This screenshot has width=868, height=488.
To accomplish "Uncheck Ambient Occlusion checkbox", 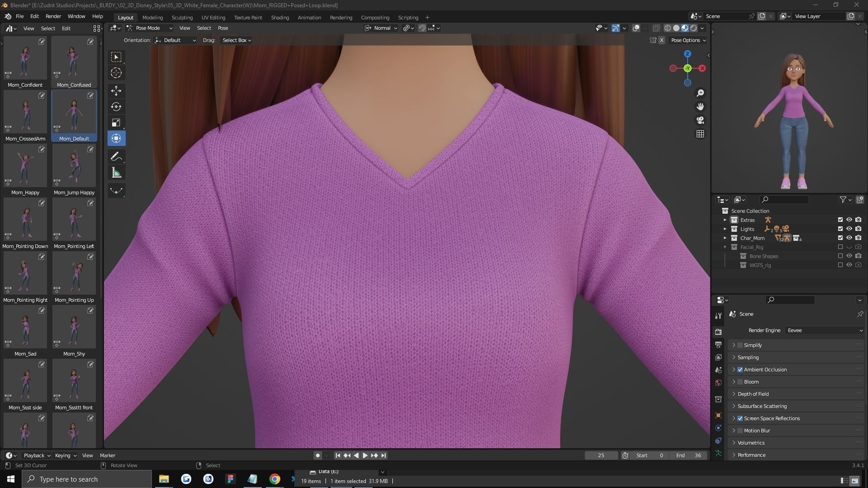I will click(x=740, y=370).
